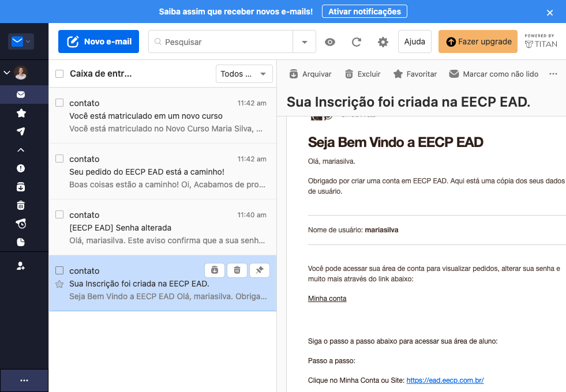The width and height of the screenshot is (566, 392).
Task: Dismiss the notification banner with X
Action: [550, 13]
